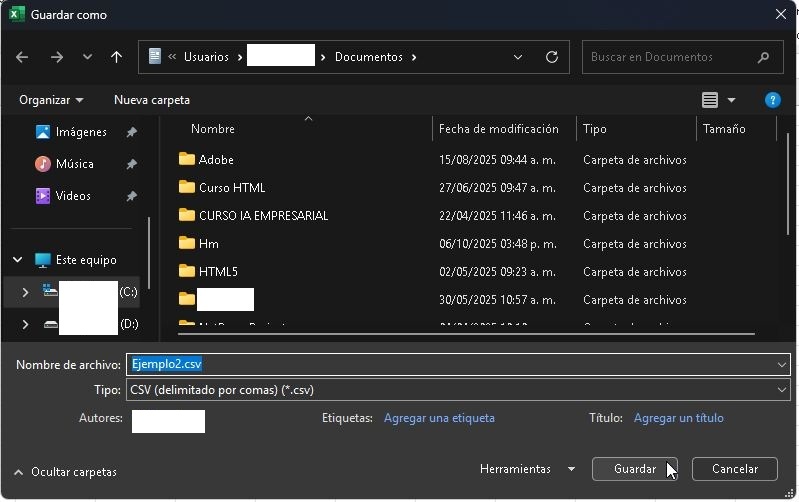Image resolution: width=799 pixels, height=502 pixels.
Task: Click the Guardar button
Action: (635, 469)
